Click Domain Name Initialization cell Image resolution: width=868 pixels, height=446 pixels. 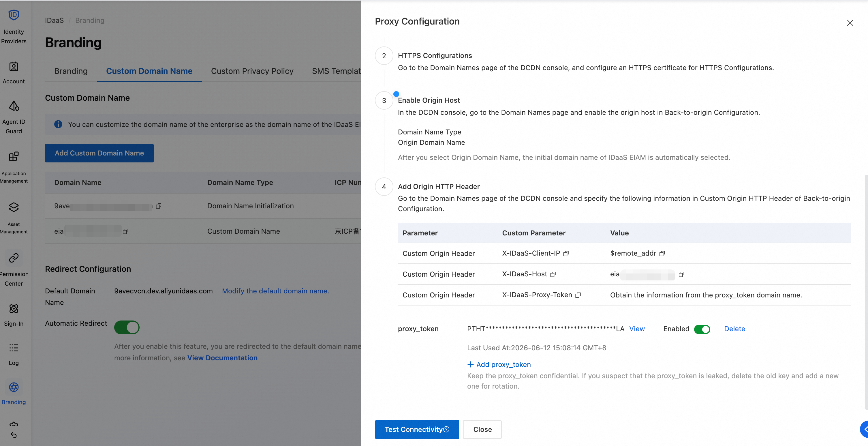click(x=250, y=206)
